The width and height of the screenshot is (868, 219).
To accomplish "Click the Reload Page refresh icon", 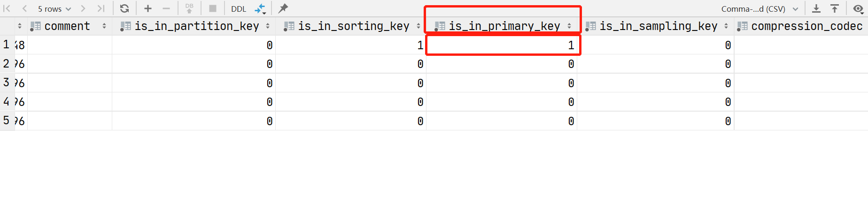I will [124, 8].
